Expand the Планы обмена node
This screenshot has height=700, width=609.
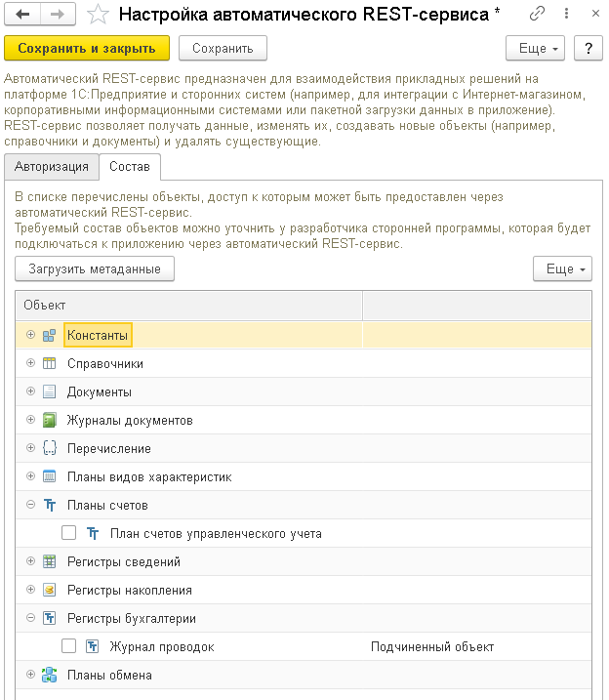30,674
